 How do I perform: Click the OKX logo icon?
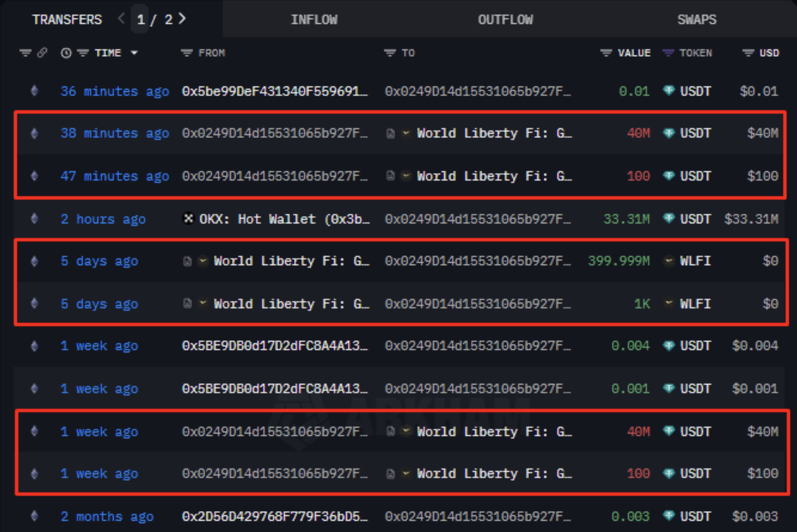coord(189,218)
